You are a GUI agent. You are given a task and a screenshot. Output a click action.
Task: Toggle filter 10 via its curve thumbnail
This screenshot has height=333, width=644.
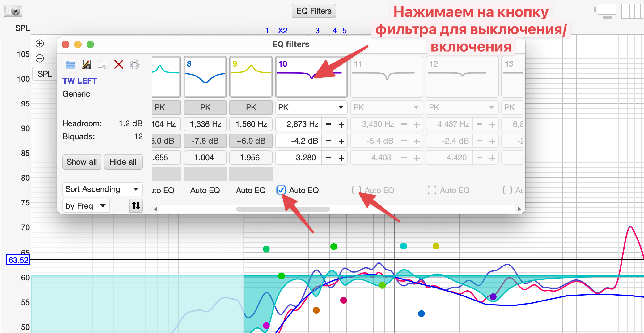point(311,77)
